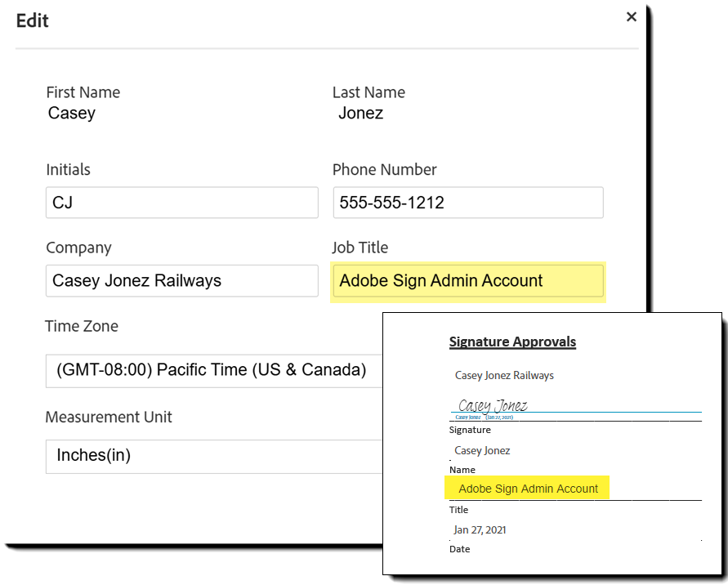The width and height of the screenshot is (728, 585).
Task: Click the Signature Approvals heading
Action: pos(512,342)
